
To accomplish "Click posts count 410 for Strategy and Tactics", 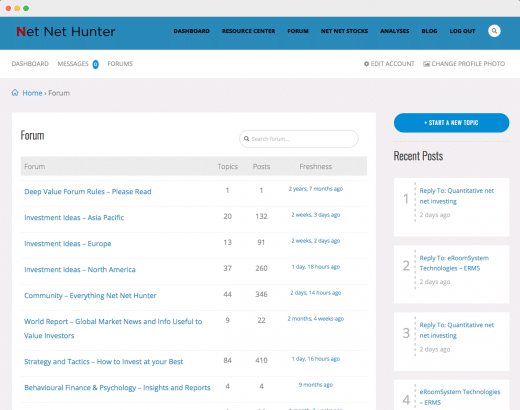I will coord(261,360).
